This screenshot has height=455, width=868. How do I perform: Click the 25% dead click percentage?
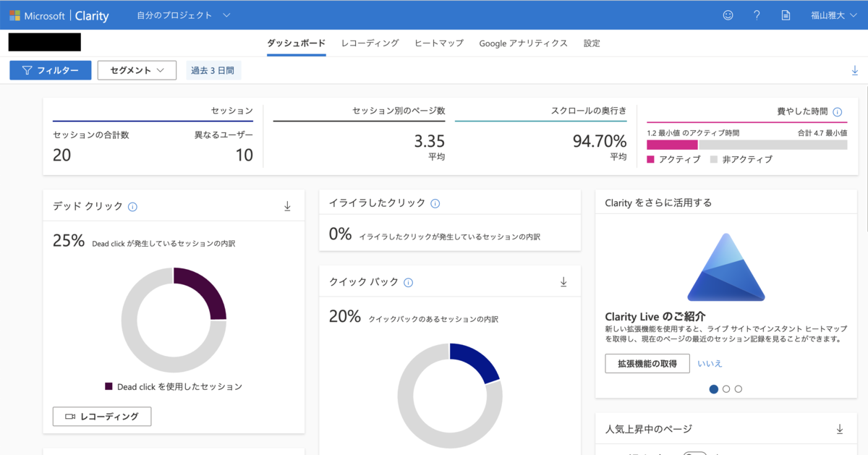coord(69,241)
